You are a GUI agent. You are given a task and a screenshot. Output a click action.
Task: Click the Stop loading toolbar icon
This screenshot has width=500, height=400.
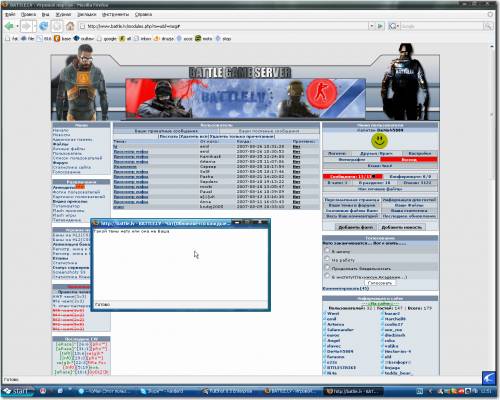pos(57,26)
